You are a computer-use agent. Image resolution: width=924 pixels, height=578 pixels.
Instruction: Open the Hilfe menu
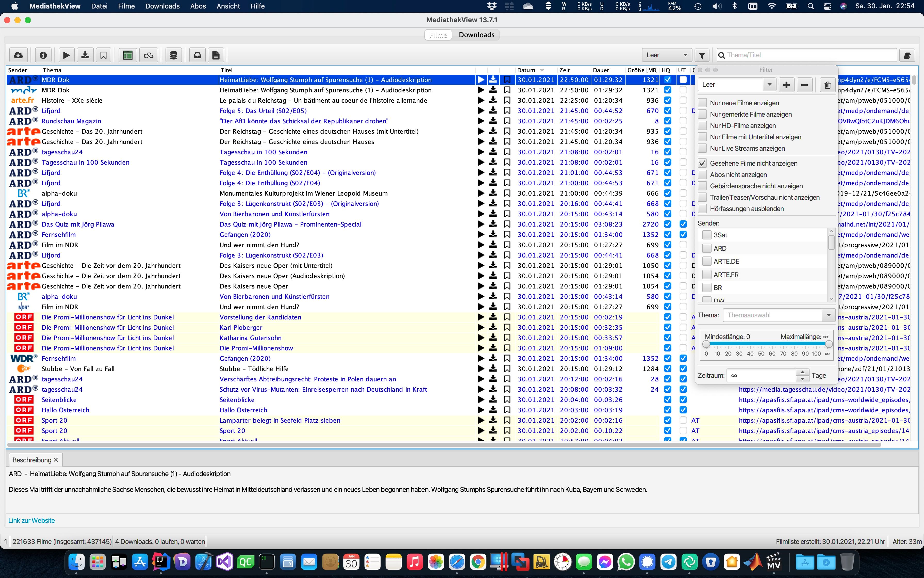pos(257,6)
